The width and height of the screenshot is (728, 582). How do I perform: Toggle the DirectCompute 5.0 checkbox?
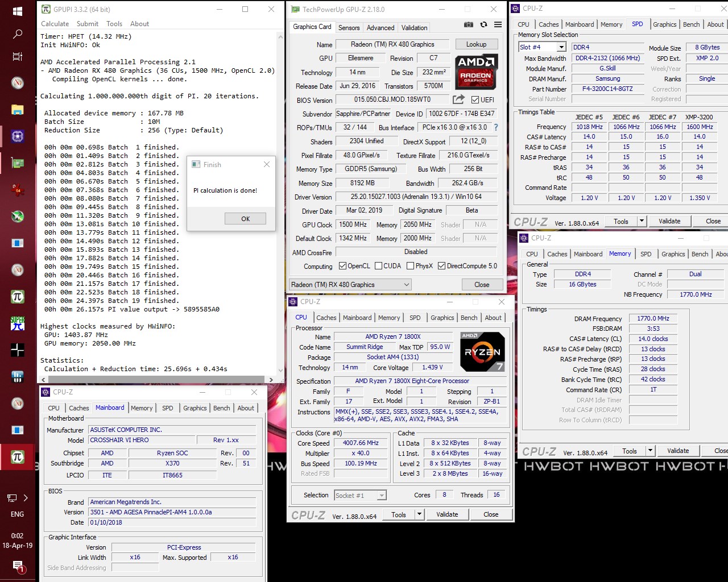click(x=441, y=266)
